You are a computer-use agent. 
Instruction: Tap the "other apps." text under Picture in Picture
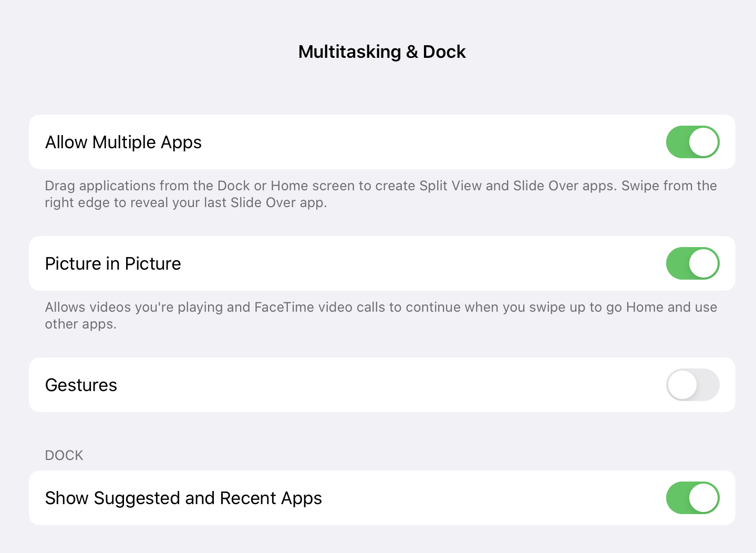coord(80,324)
